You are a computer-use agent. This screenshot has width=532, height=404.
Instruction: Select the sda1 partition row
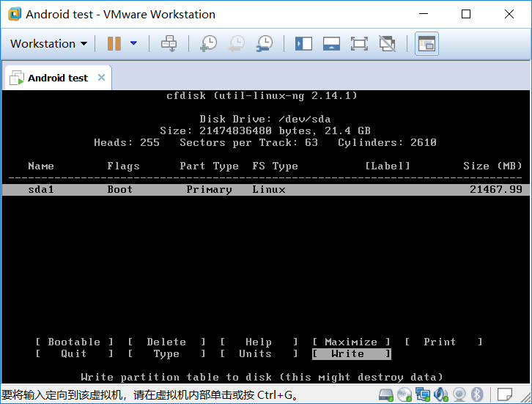click(x=265, y=189)
